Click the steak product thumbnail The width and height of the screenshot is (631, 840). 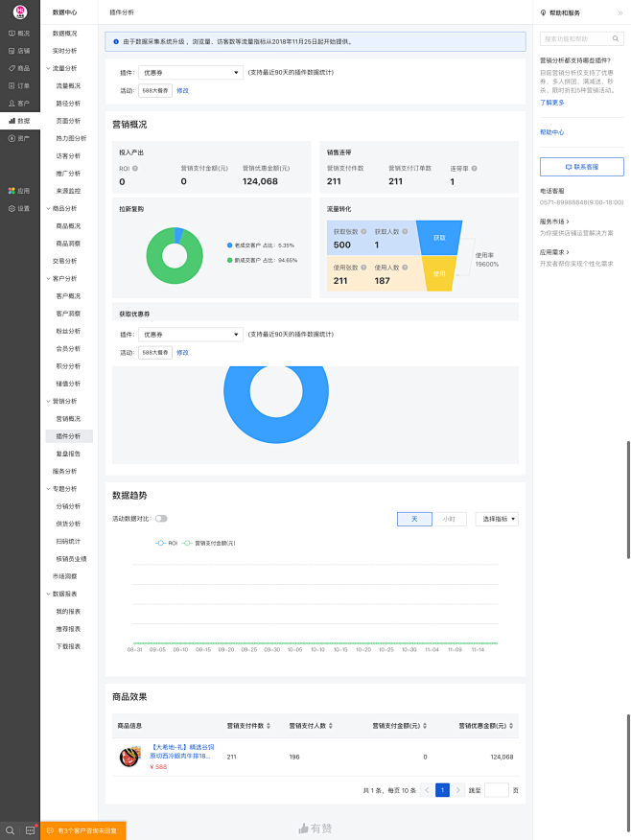click(x=129, y=757)
